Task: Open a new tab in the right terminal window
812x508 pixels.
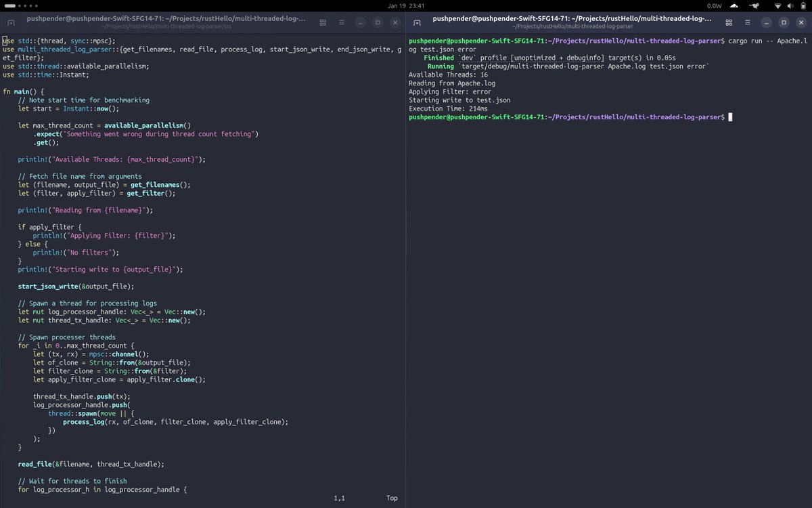Action: click(418, 22)
